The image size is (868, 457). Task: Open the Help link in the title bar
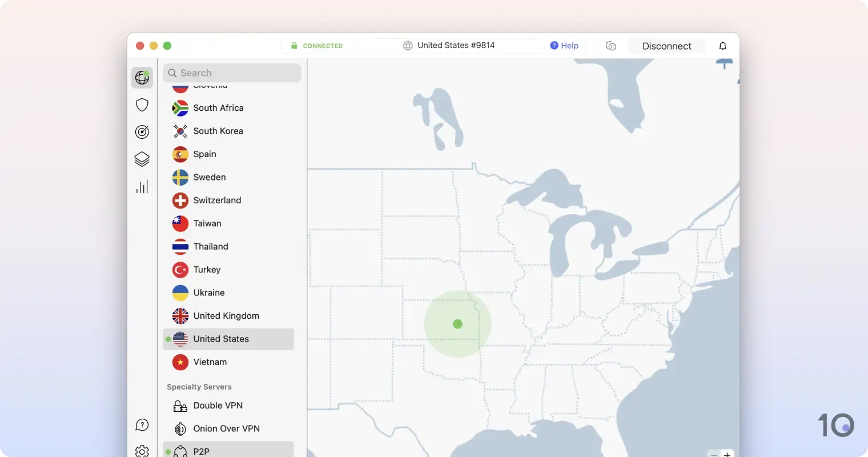tap(564, 45)
